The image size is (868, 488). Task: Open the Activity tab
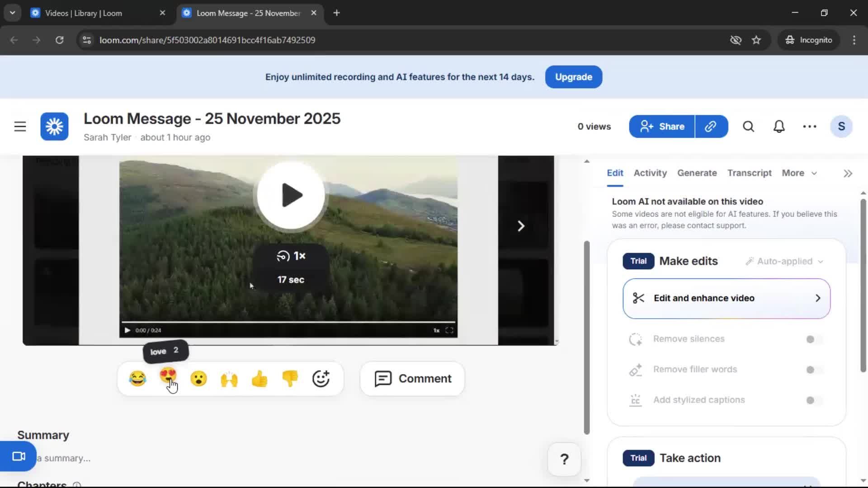tap(650, 173)
